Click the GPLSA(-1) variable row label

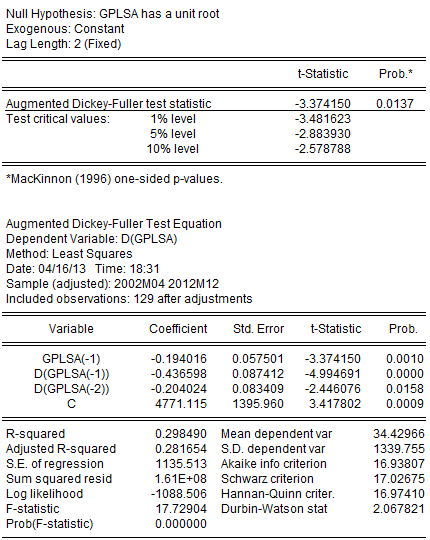[x=71, y=359]
